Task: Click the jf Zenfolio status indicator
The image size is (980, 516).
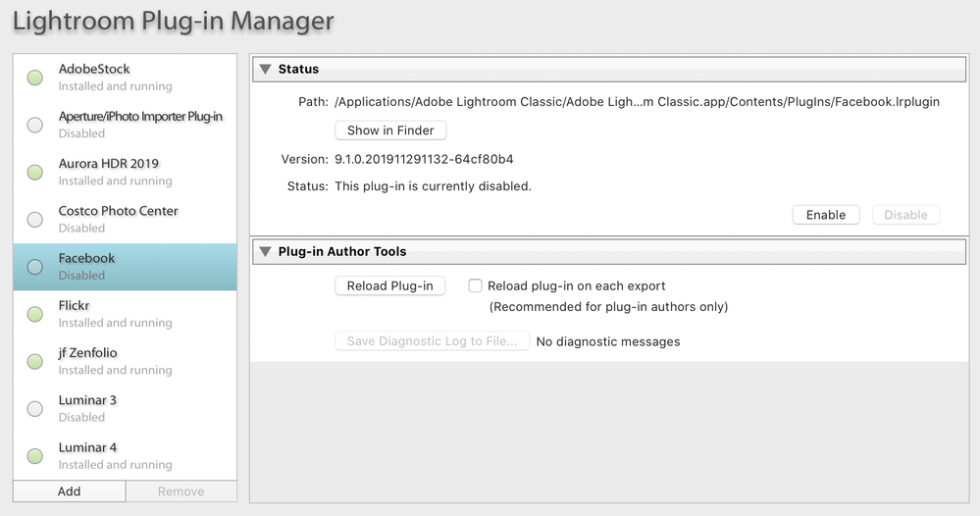Action: point(35,361)
